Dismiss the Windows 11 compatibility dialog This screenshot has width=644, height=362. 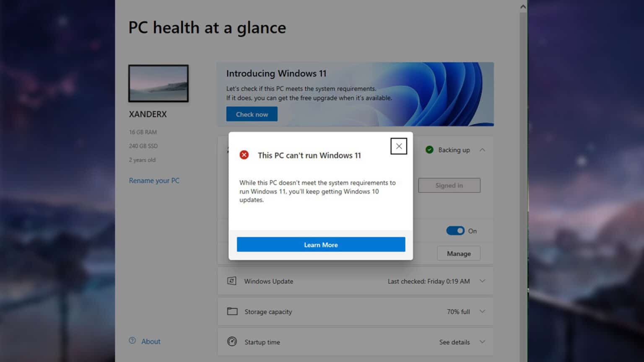click(x=398, y=146)
